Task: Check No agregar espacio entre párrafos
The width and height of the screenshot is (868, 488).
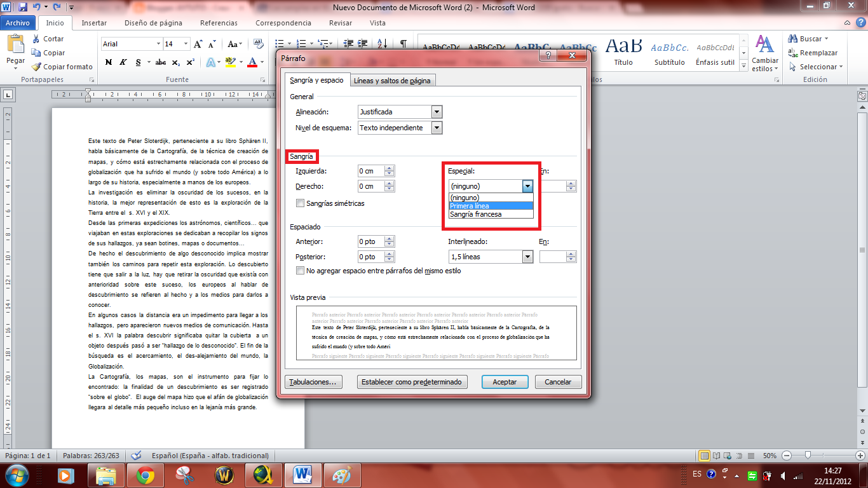Action: 301,271
